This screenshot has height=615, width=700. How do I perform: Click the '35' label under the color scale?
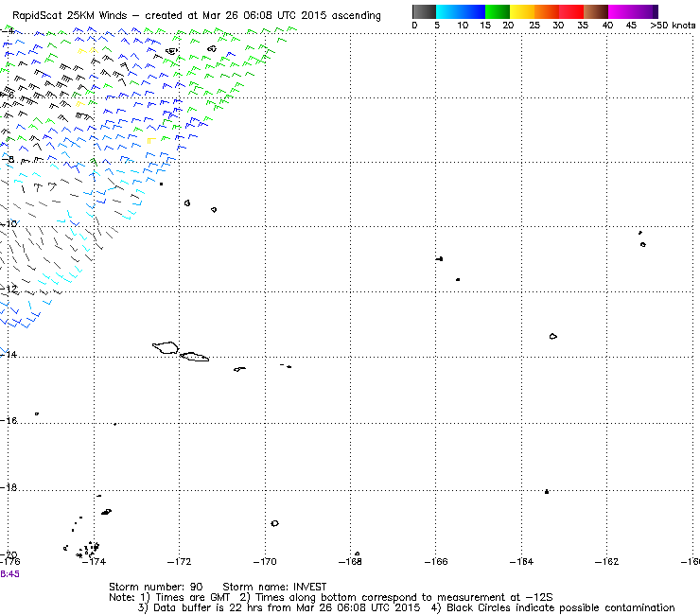tap(583, 26)
